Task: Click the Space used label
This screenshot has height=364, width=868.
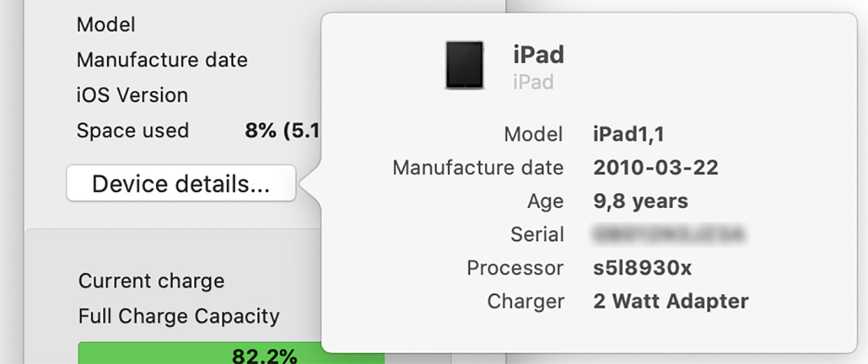Action: (132, 131)
